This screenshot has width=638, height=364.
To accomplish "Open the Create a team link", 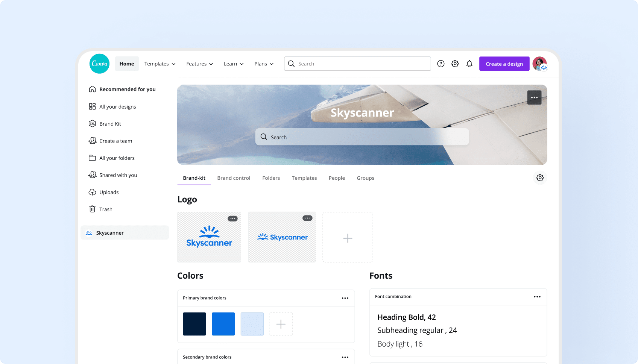I will (x=115, y=141).
